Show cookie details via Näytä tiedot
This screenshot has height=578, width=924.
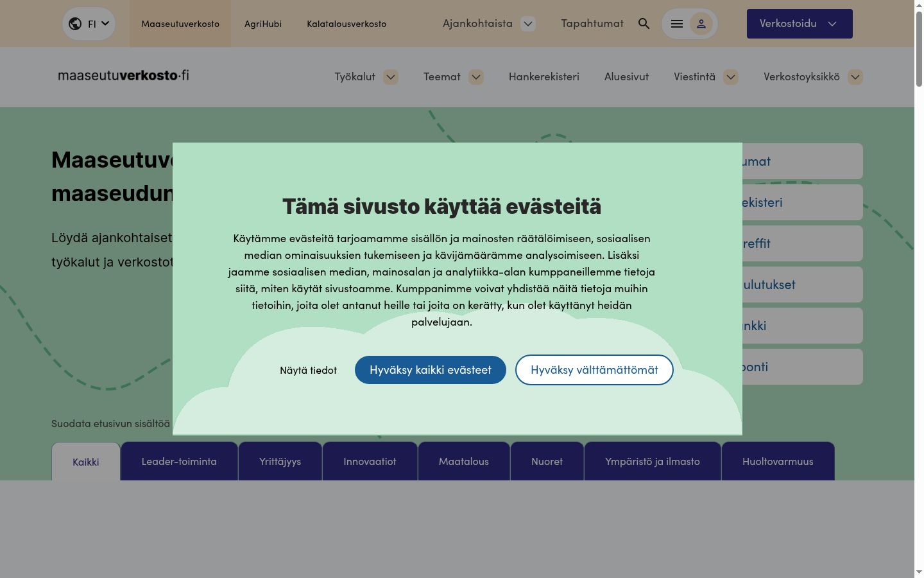point(308,370)
